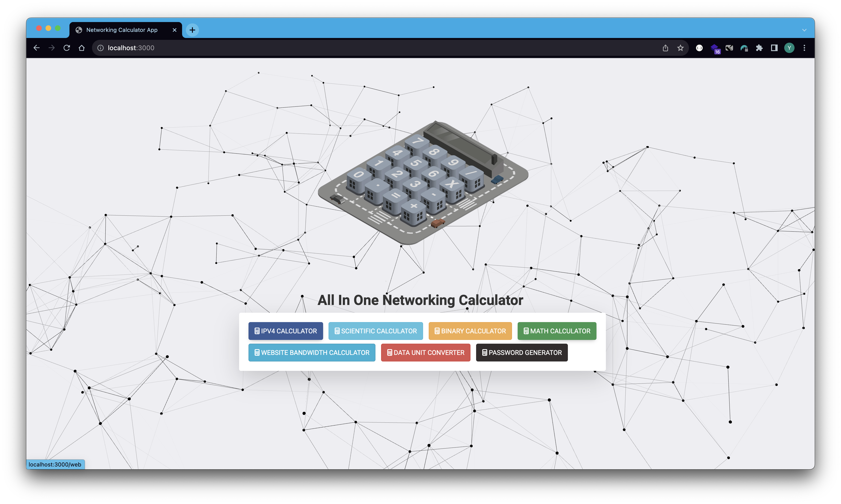Screen dimensions: 841x504
Task: Click the home icon in toolbar
Action: [x=82, y=48]
